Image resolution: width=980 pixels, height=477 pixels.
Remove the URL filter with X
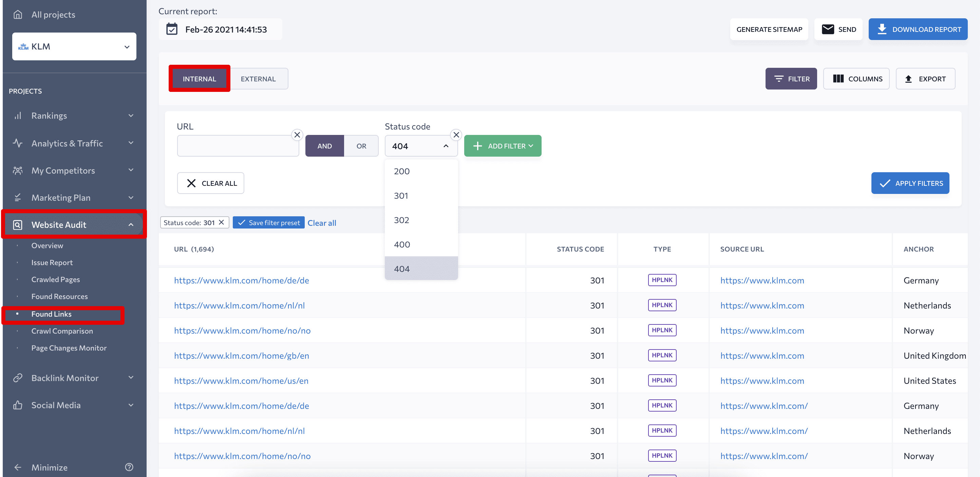(297, 135)
